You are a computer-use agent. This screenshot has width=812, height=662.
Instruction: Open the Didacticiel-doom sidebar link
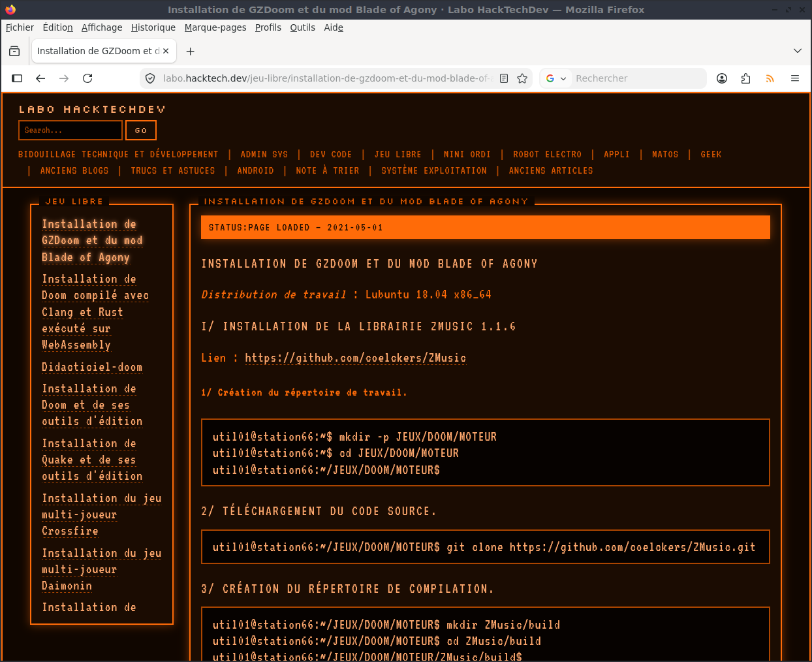[92, 367]
